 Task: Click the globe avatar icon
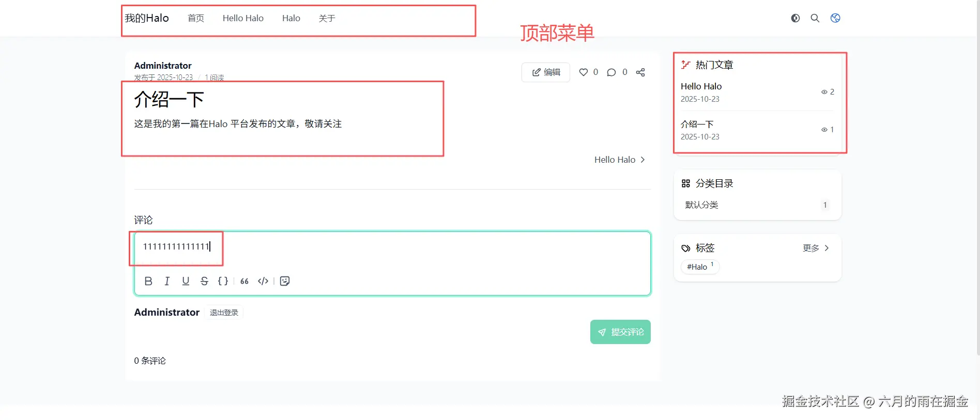[835, 18]
